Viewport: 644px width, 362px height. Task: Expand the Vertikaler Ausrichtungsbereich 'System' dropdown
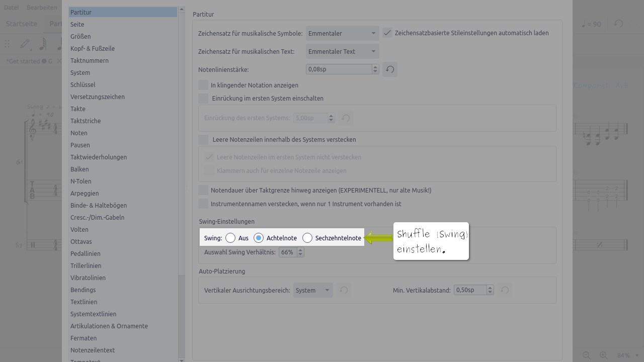point(313,290)
